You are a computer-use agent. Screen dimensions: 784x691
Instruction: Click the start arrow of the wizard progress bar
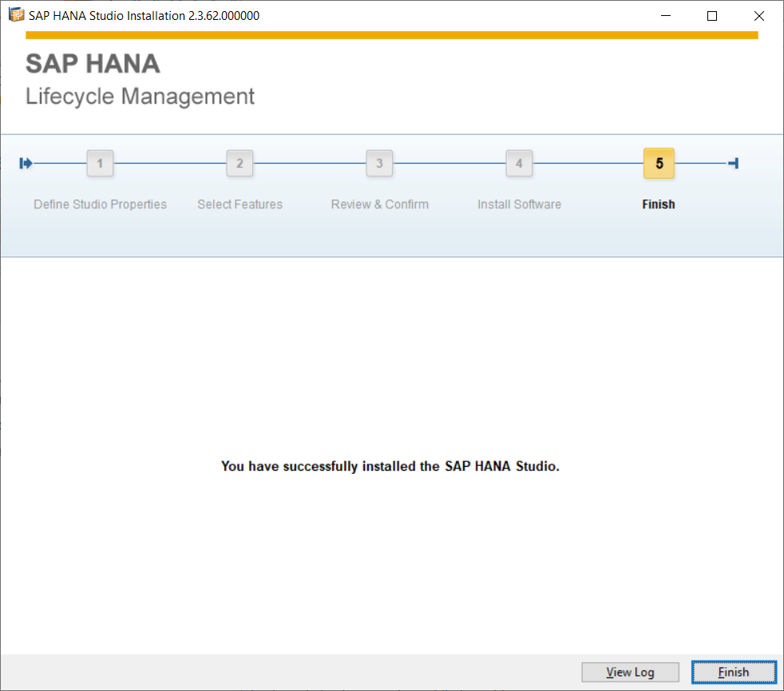[x=26, y=163]
